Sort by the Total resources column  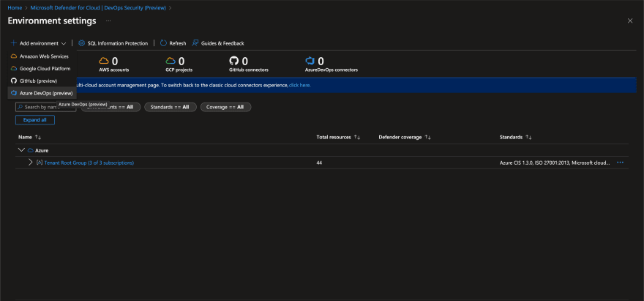click(338, 137)
